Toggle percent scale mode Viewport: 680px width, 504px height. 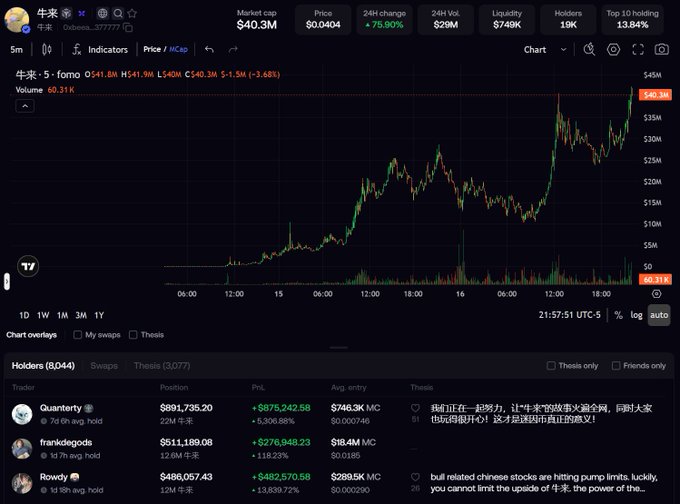pos(618,315)
